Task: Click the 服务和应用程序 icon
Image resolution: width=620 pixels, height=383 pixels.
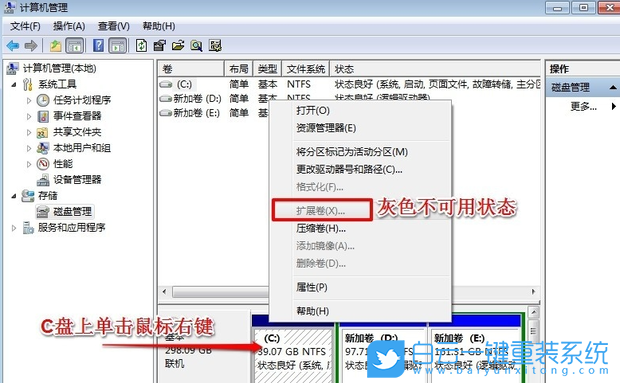Action: click(28, 228)
